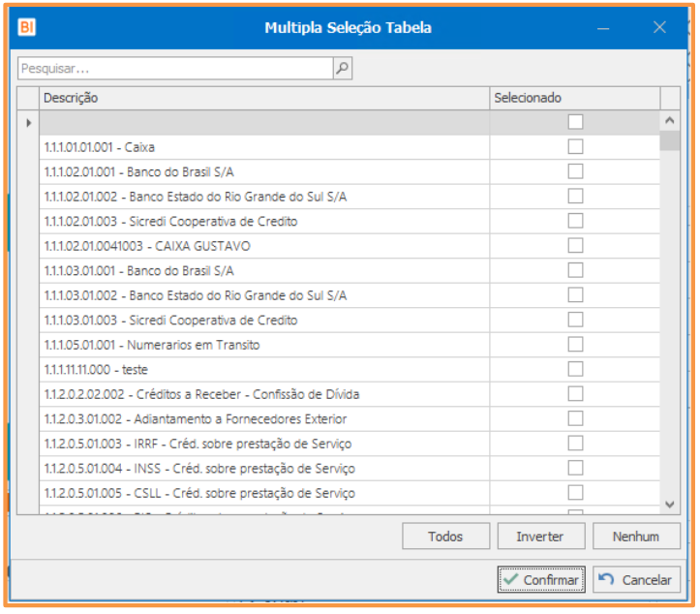Check the 1.1.1.05.01.001 Numerarios em Transito box
The image size is (700, 614).
(x=575, y=345)
